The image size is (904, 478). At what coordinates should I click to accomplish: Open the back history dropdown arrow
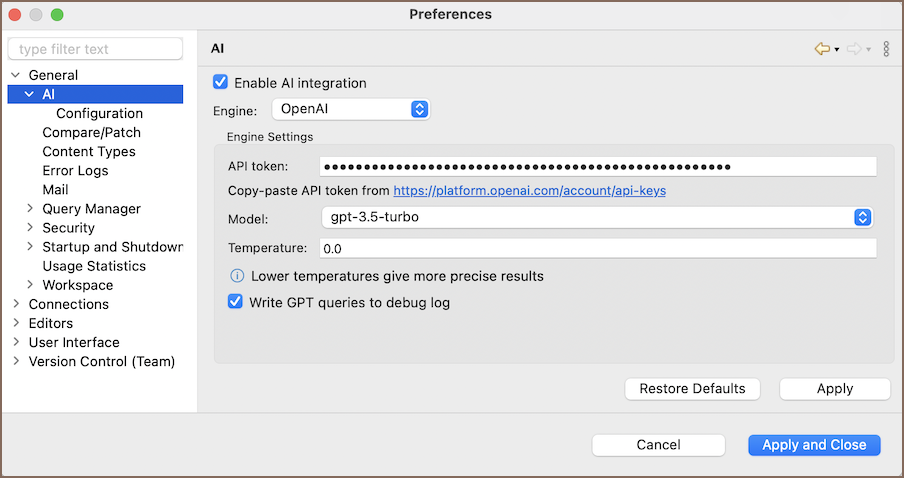tap(836, 50)
